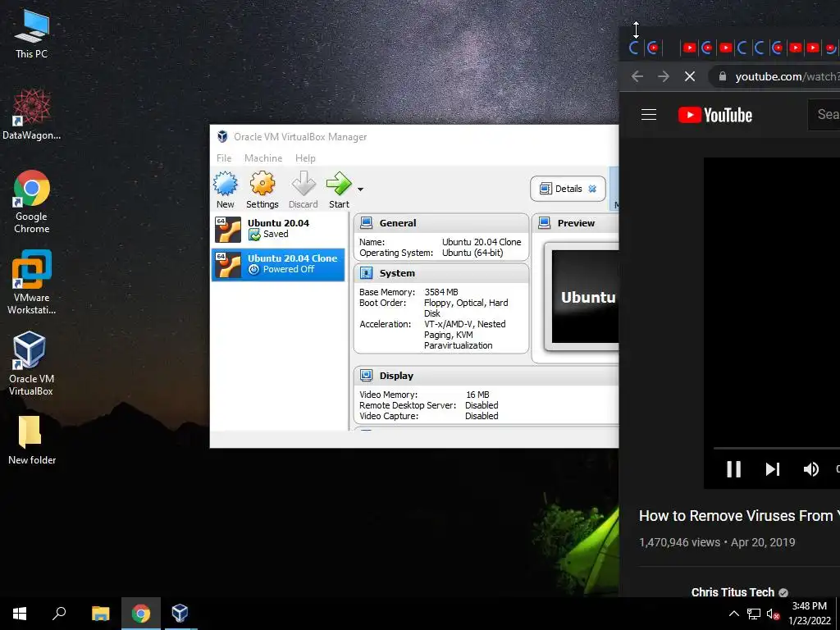Click the Ubuntu 20.04 Clone OS icon

(228, 265)
